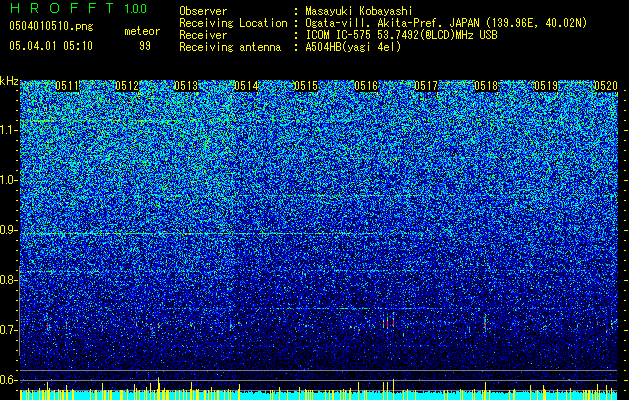Click the 0520 time marker

coord(606,86)
